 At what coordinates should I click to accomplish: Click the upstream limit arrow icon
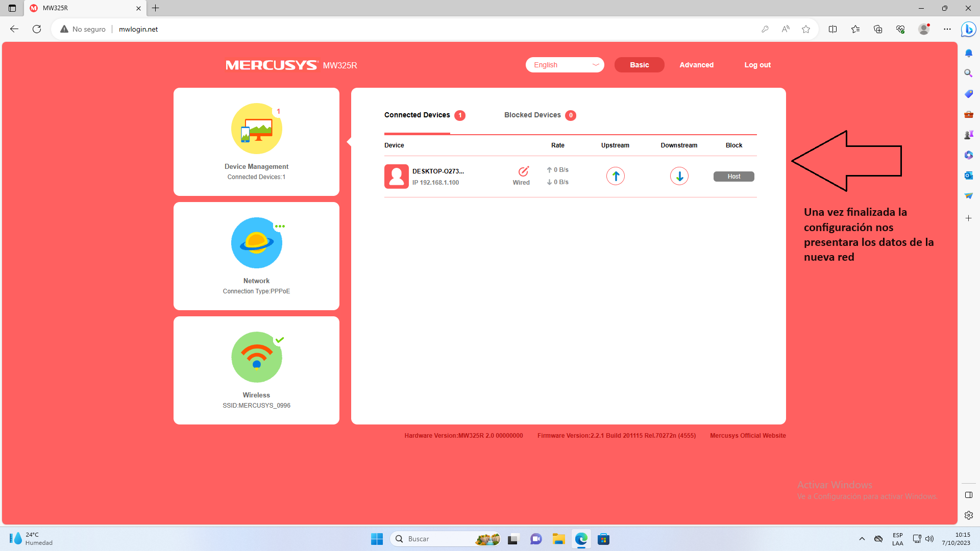coord(616,176)
